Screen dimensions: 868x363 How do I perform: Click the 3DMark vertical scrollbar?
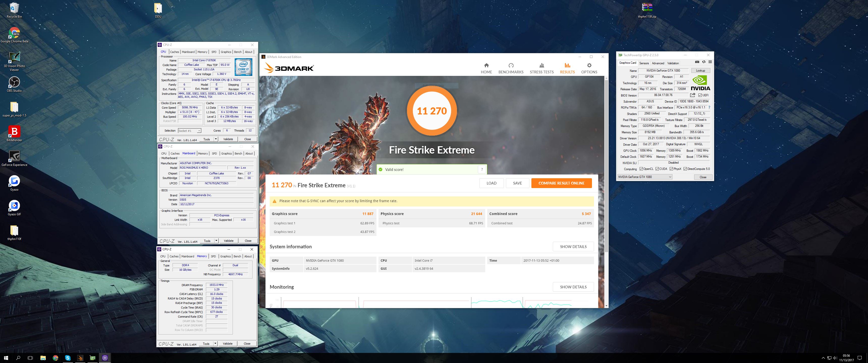click(x=607, y=166)
